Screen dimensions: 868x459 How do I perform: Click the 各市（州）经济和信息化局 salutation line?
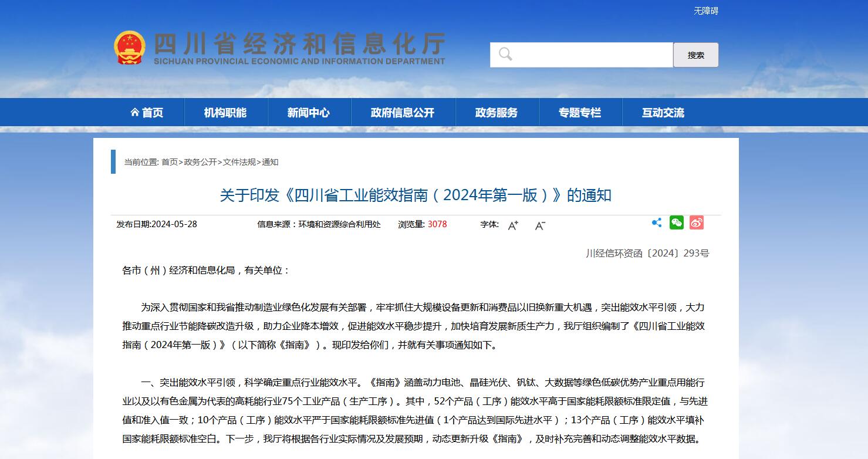(x=206, y=270)
